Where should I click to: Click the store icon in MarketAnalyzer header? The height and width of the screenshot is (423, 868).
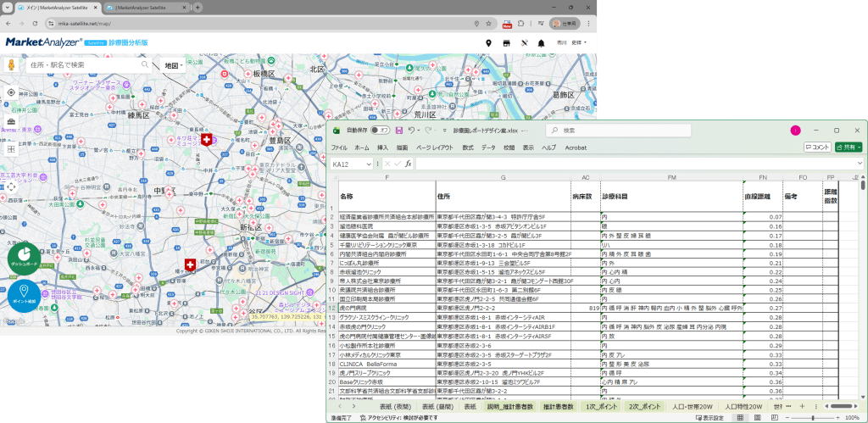pos(506,42)
